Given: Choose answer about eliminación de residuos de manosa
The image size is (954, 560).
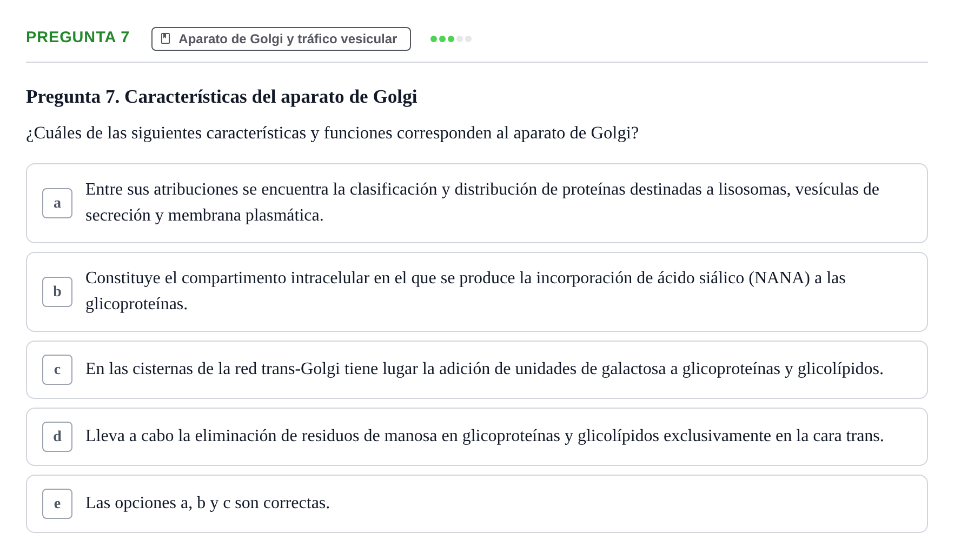Looking at the screenshot, I should tap(477, 437).
